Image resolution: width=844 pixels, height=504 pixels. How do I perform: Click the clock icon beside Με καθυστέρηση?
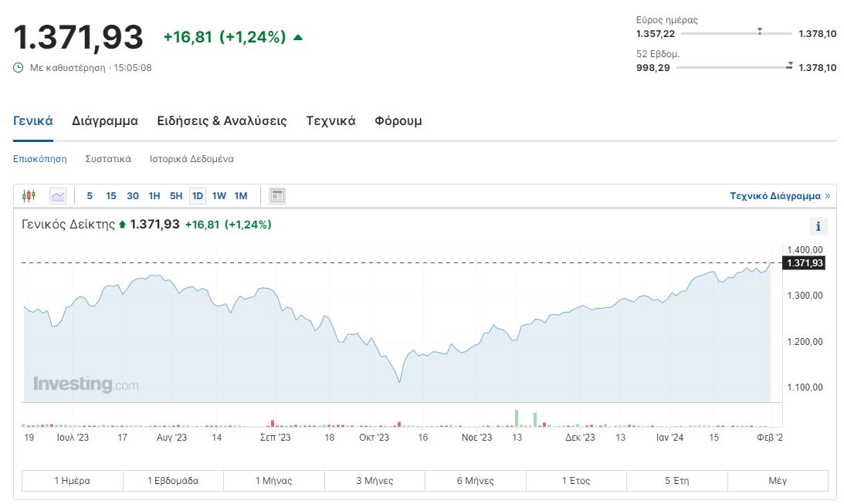(x=19, y=68)
